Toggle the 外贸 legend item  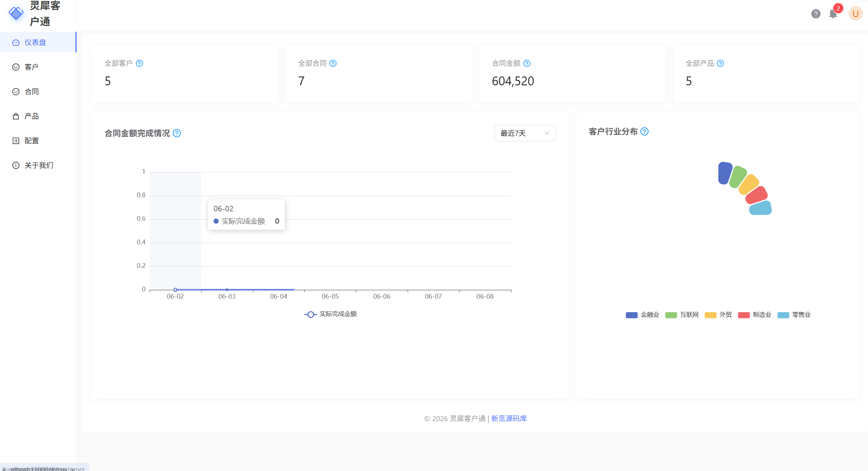pyautogui.click(x=718, y=315)
